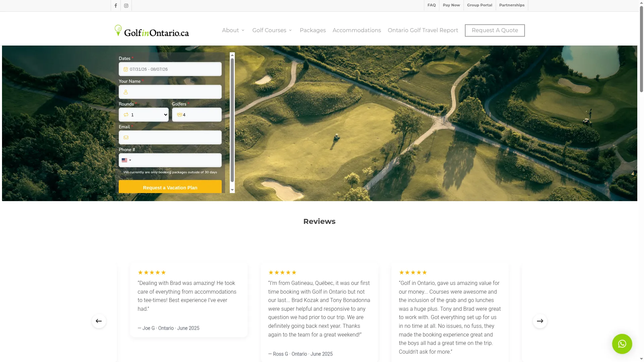Click the Your Name input field
Image resolution: width=644 pixels, height=362 pixels.
coord(170,92)
